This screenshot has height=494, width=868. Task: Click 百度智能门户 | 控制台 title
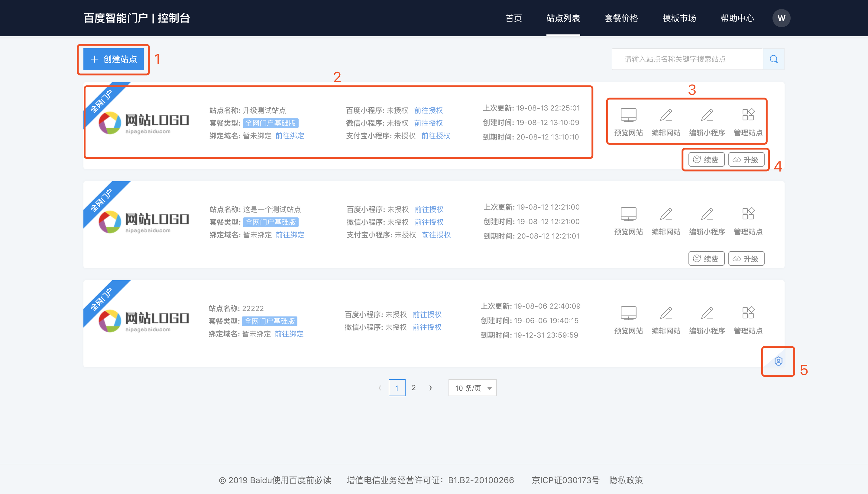coord(137,18)
